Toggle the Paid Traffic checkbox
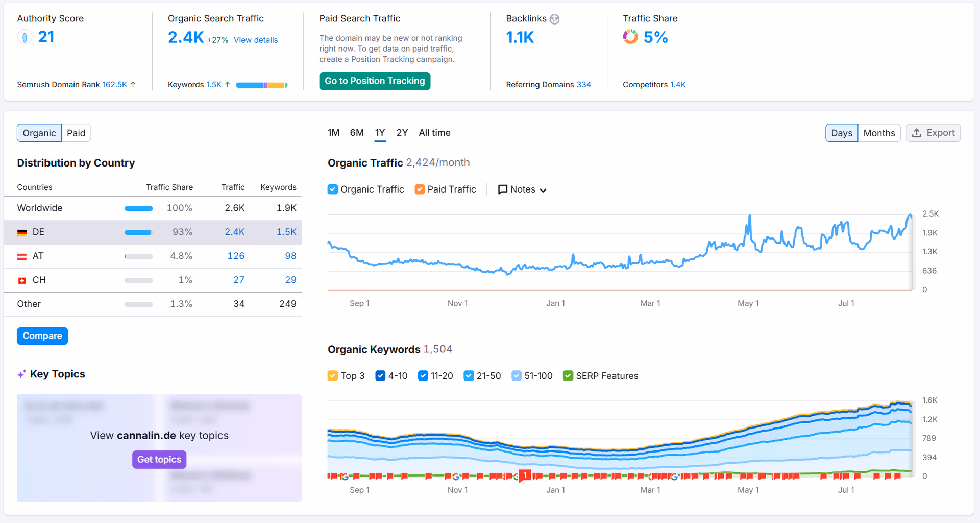 (x=420, y=189)
